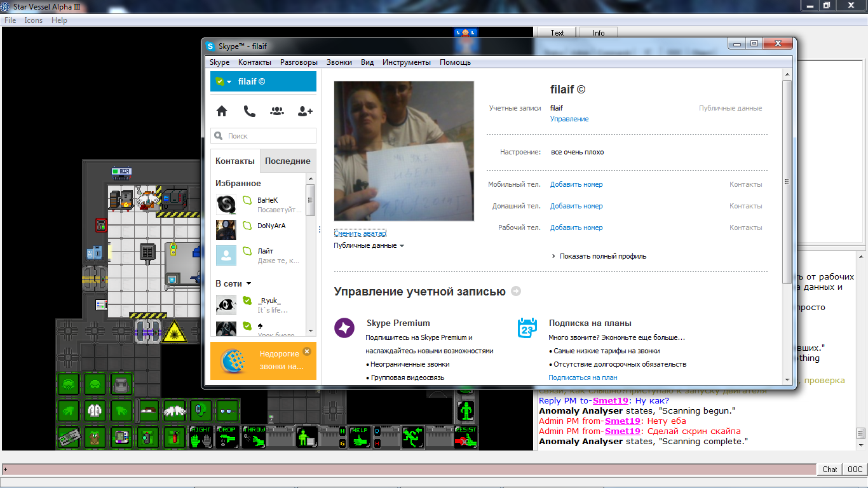Toggle THROW mode in the game HUD
The image size is (868, 488).
254,437
